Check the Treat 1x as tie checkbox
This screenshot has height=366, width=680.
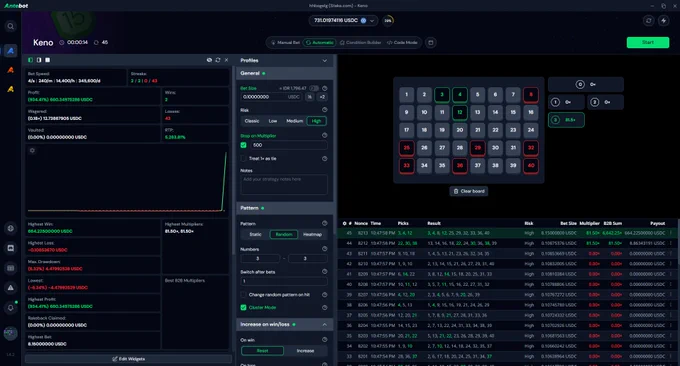243,158
